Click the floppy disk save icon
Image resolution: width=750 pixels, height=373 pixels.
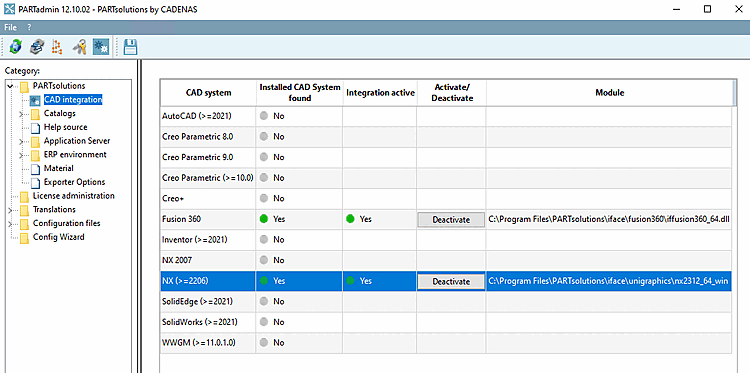[x=131, y=46]
